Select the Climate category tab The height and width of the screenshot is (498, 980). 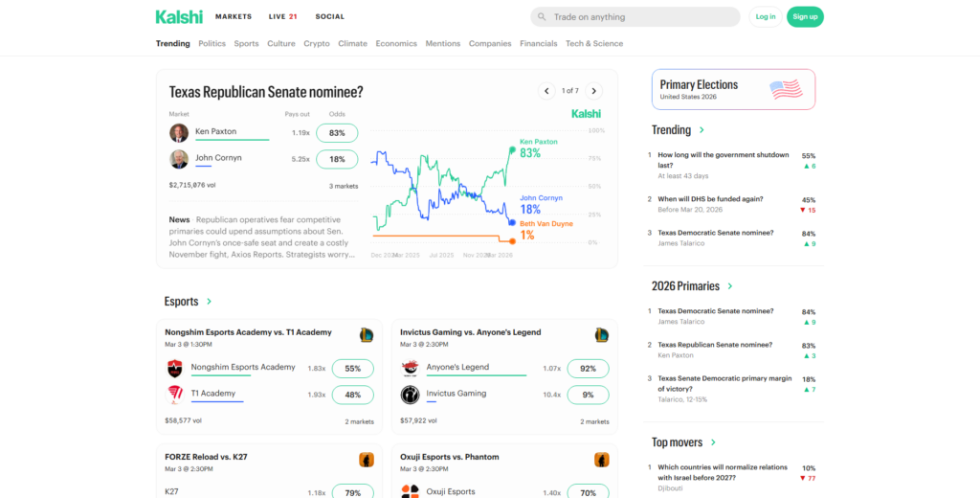click(x=352, y=44)
